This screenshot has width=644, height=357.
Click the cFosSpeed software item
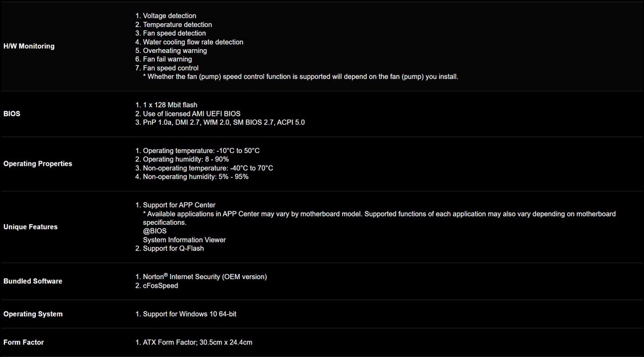[160, 286]
